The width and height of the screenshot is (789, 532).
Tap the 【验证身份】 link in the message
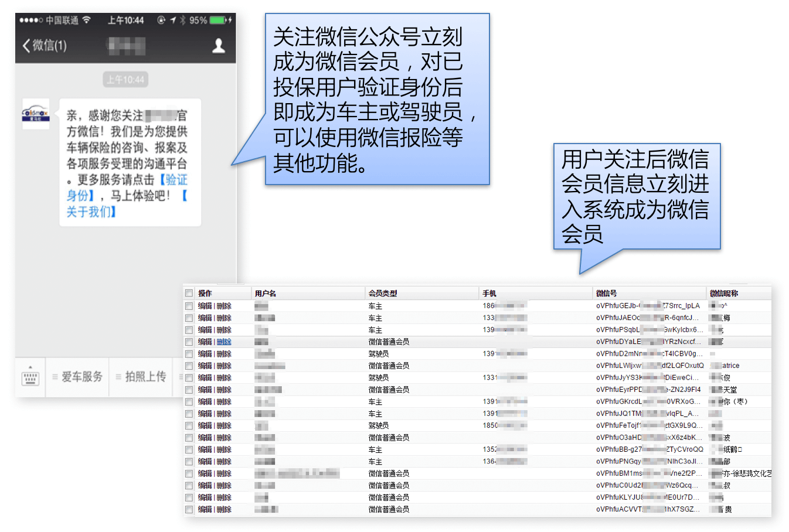click(x=127, y=187)
